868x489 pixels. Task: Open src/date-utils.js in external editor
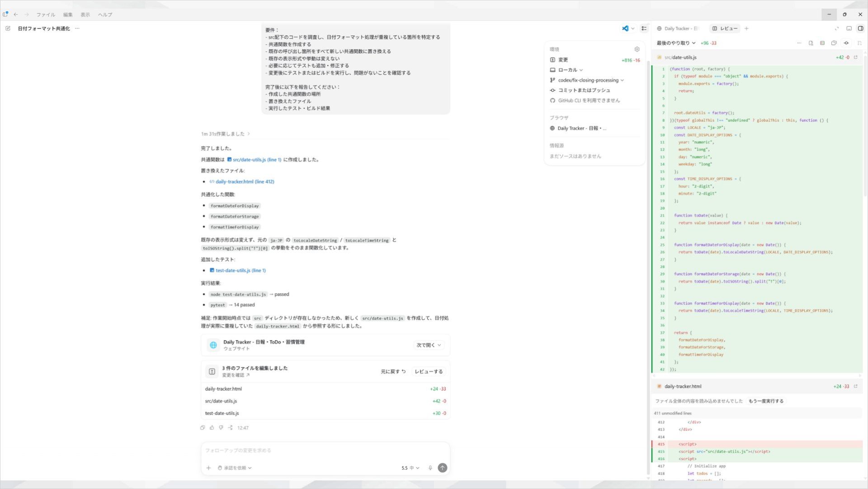[x=855, y=57]
